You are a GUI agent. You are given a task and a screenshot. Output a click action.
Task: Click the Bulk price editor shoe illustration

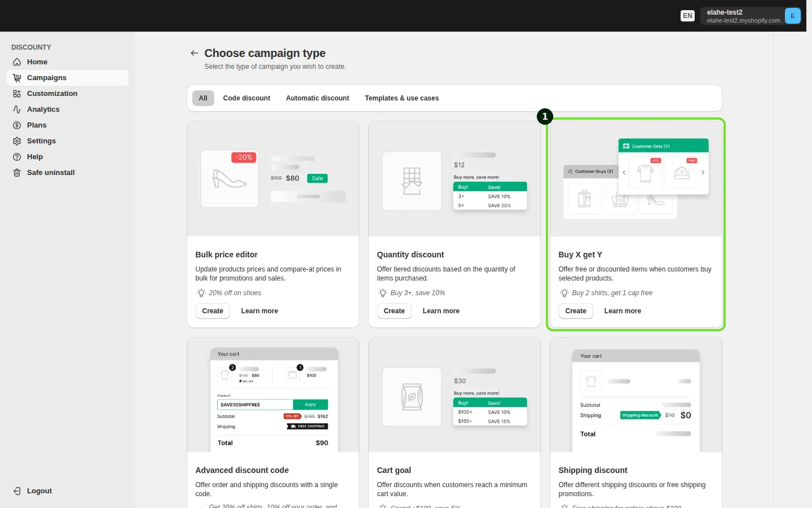point(273,179)
